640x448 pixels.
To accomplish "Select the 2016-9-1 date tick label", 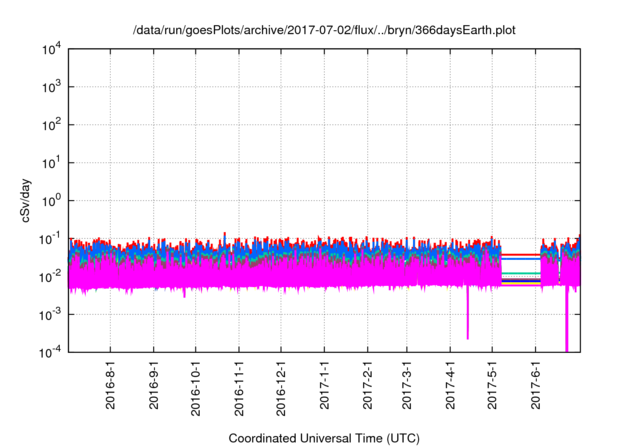I will (154, 389).
